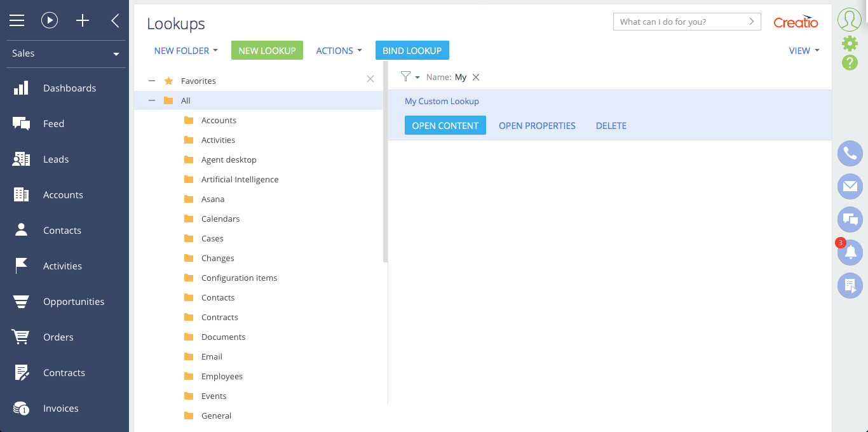The image size is (868, 432).
Task: Click the green system designer gear icon
Action: pyautogui.click(x=850, y=43)
